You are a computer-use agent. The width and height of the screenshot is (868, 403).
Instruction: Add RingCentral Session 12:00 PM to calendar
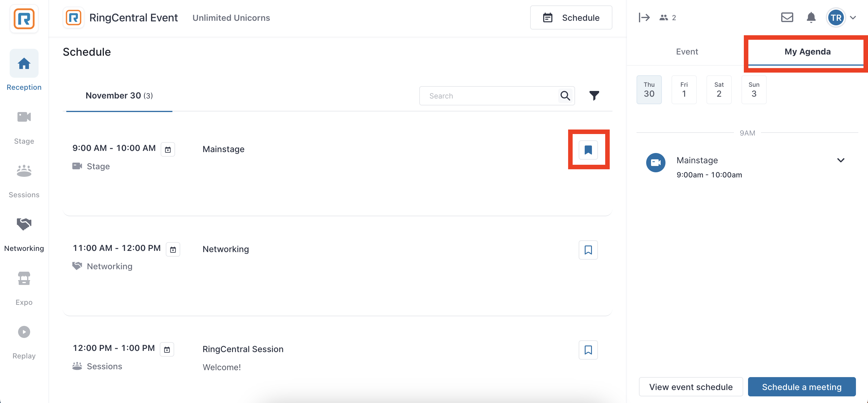pos(167,349)
